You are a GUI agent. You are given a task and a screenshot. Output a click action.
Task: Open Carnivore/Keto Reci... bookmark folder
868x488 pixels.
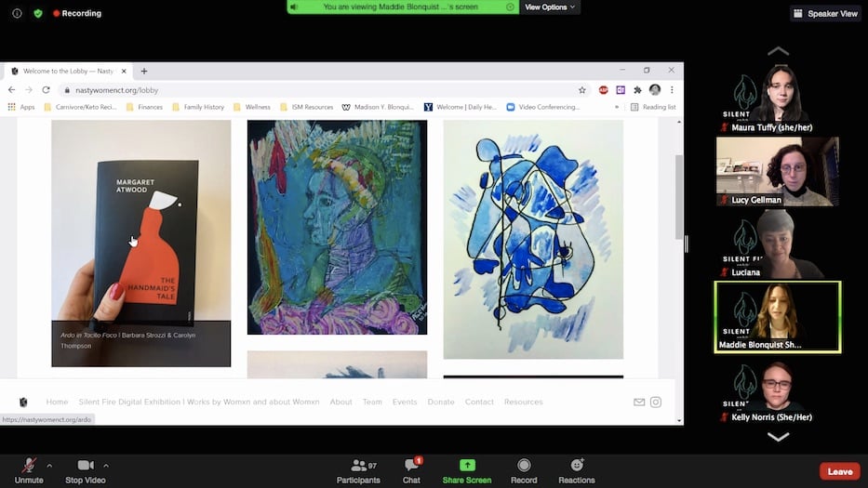pyautogui.click(x=80, y=107)
